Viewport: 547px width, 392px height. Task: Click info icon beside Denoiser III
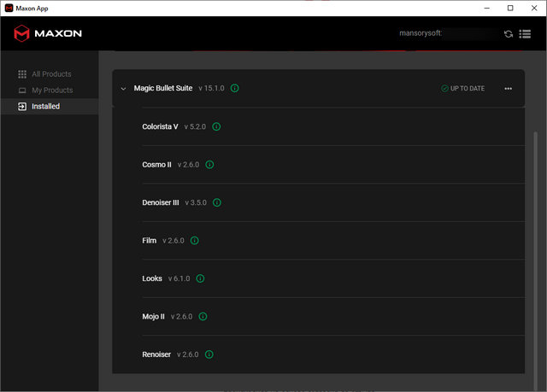[x=216, y=202]
